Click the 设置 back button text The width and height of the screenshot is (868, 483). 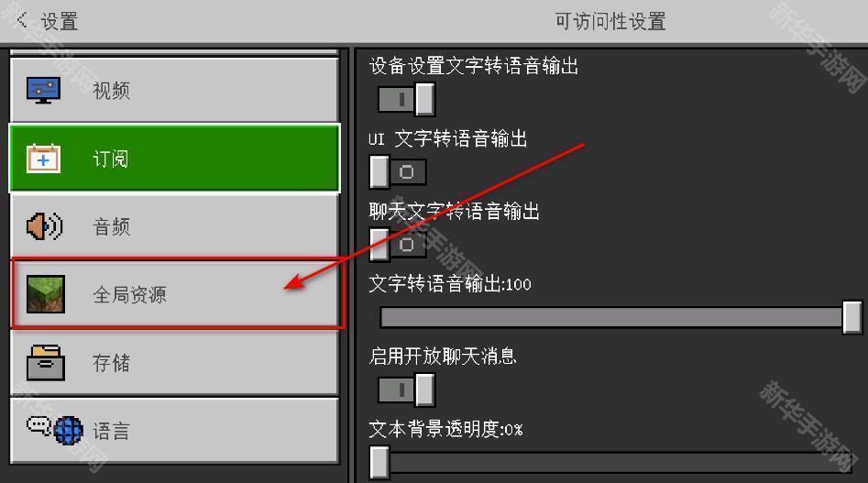click(x=60, y=22)
